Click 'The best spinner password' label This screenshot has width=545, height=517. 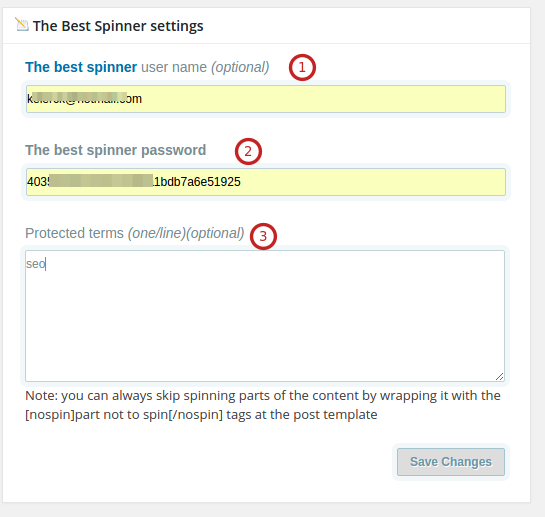point(116,150)
